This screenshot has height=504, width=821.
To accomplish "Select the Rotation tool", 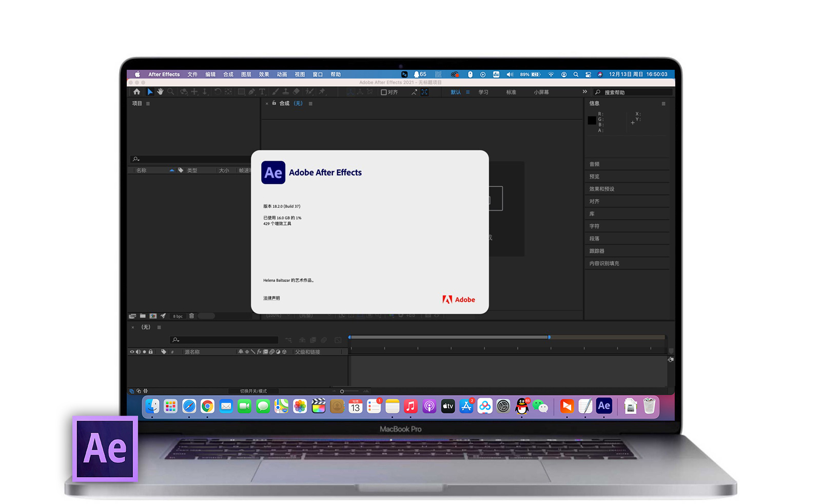I will click(218, 92).
